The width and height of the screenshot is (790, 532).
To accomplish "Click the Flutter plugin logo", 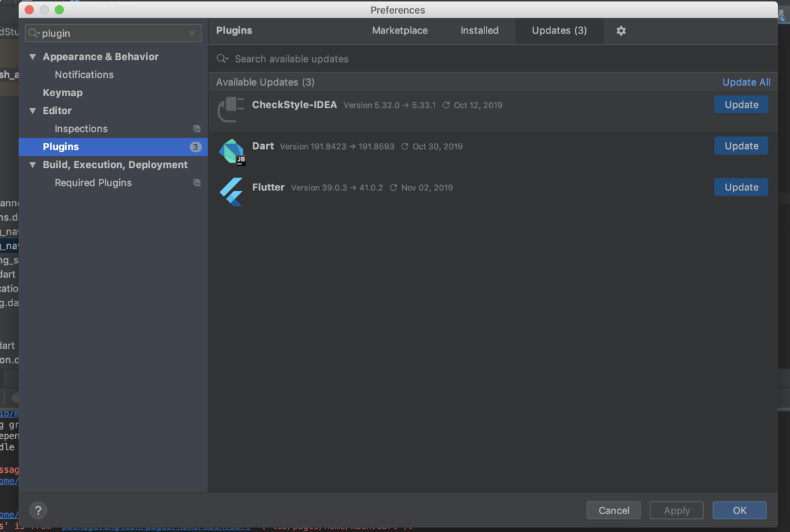I will [232, 192].
